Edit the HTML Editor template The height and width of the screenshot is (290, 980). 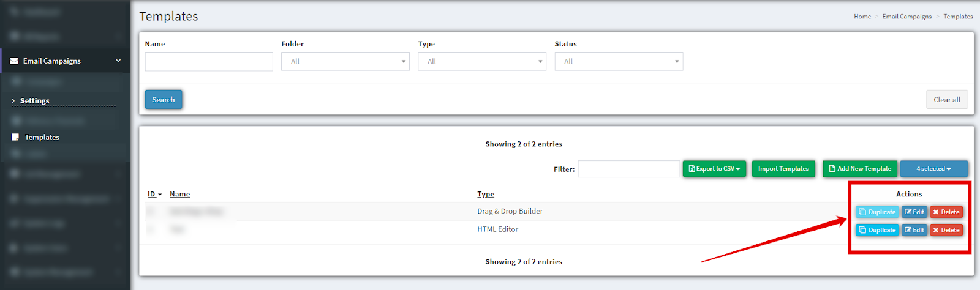tap(914, 231)
